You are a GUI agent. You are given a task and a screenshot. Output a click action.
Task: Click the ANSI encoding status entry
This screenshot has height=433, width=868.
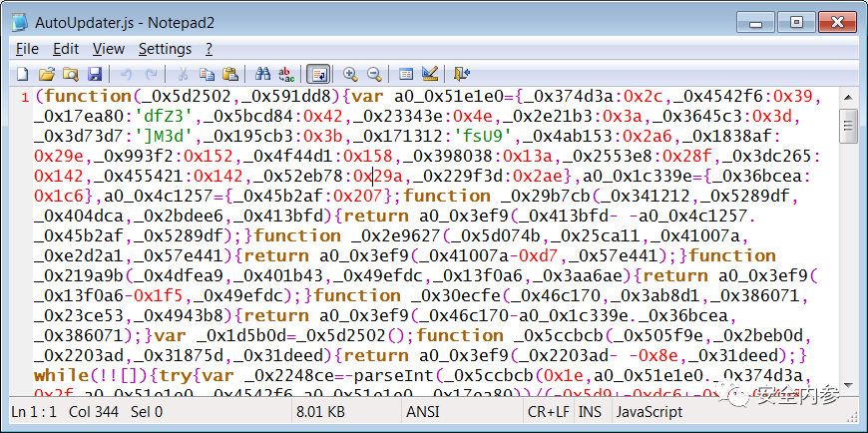[x=425, y=412]
